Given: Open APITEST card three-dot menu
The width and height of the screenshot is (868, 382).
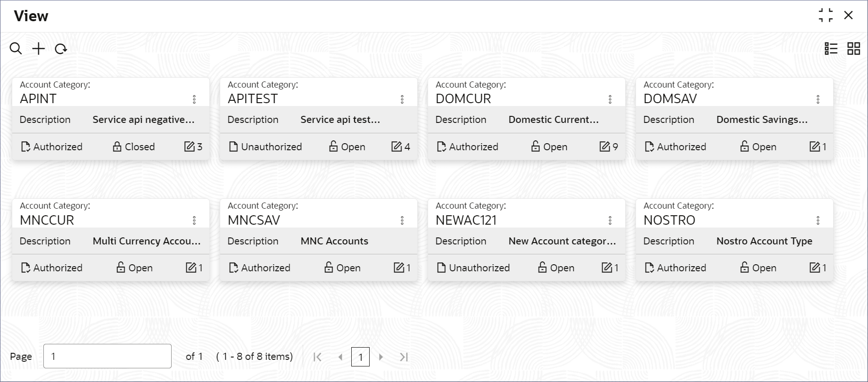Looking at the screenshot, I should (402, 99).
